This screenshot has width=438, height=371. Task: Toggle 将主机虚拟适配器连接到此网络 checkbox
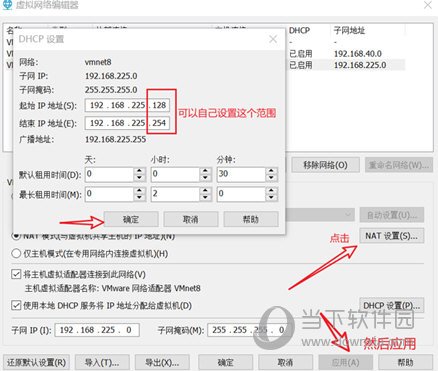[x=16, y=274]
